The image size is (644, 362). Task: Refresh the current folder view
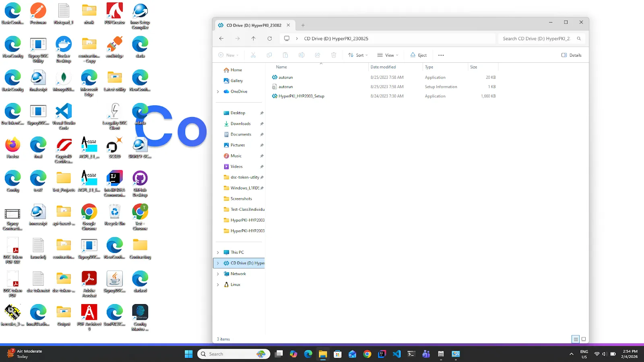(270, 39)
